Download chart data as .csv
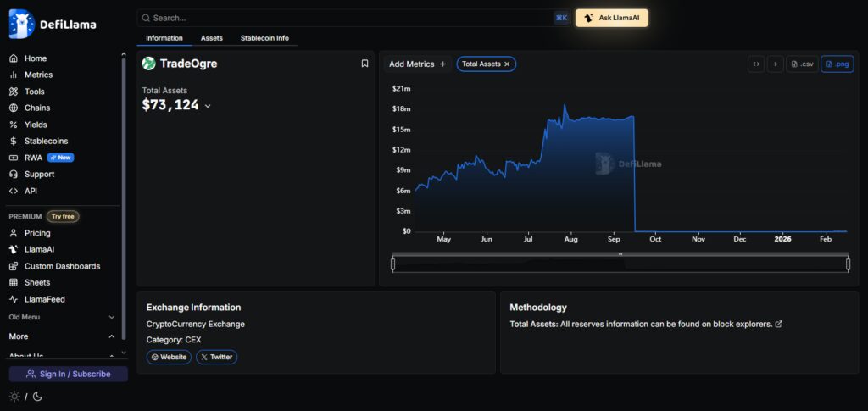Viewport: 868px width, 411px height. click(802, 64)
